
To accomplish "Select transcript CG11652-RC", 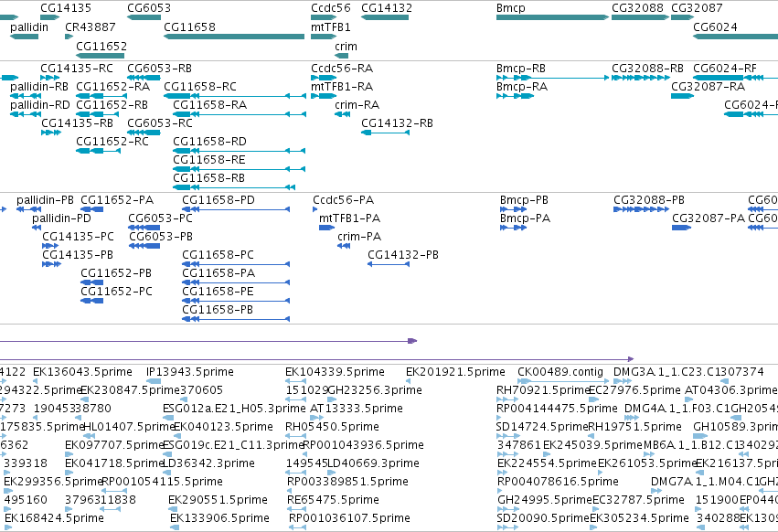I will (x=98, y=151).
